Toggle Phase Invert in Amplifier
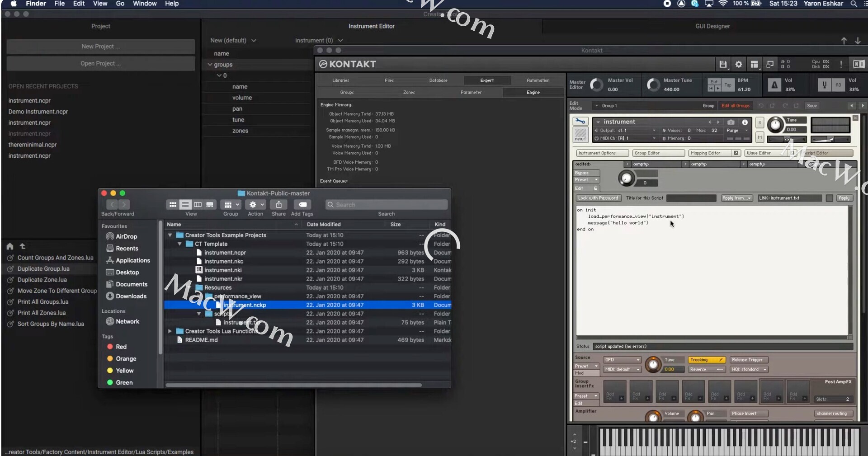This screenshot has height=456, width=868. click(749, 414)
